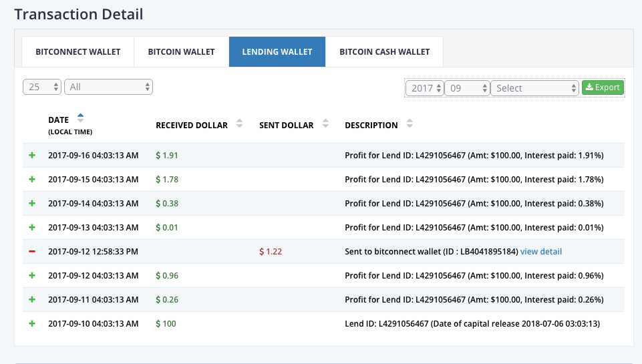The height and width of the screenshot is (364, 642).
Task: Click description with Interest paid: 0.01%
Action: [474, 227]
